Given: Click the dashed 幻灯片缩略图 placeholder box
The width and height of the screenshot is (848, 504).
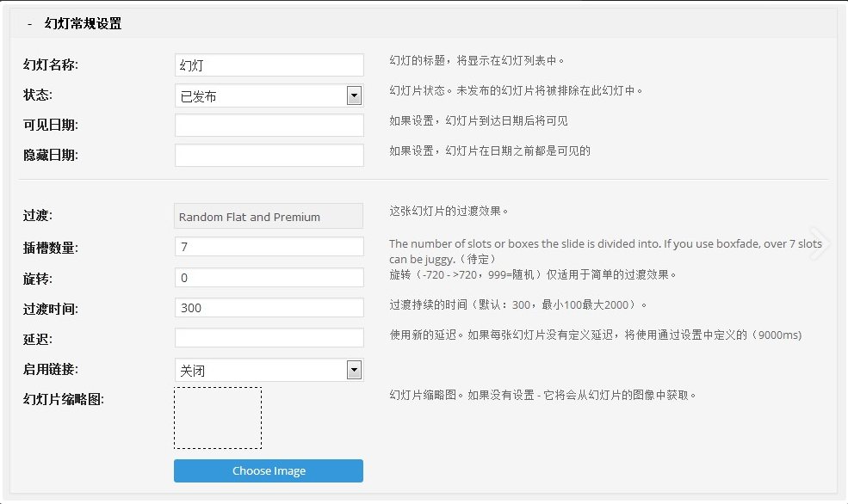Looking at the screenshot, I should (218, 418).
